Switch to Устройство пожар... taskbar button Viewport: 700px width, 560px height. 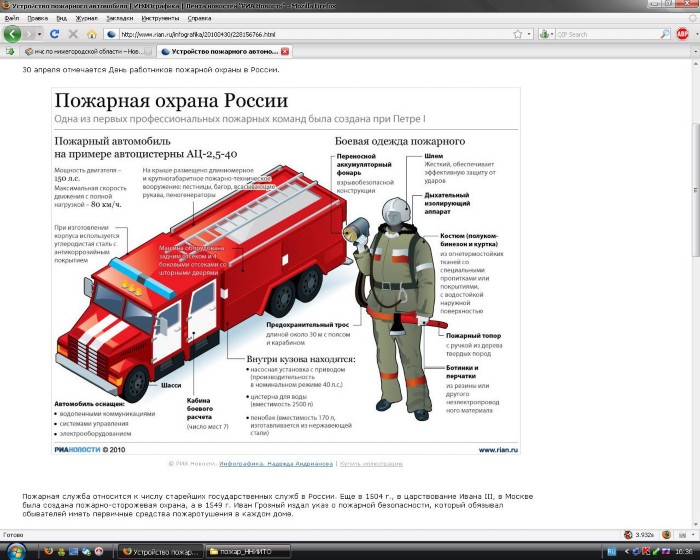(x=161, y=552)
